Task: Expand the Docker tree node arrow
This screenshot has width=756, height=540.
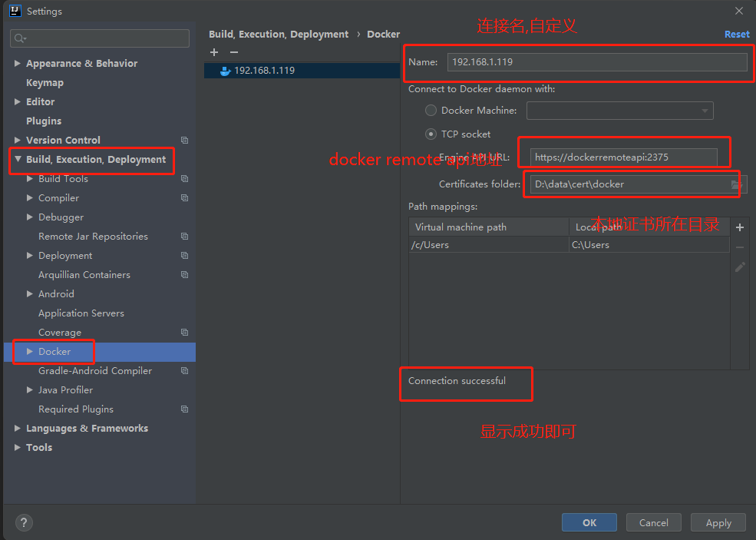Action: coord(30,351)
